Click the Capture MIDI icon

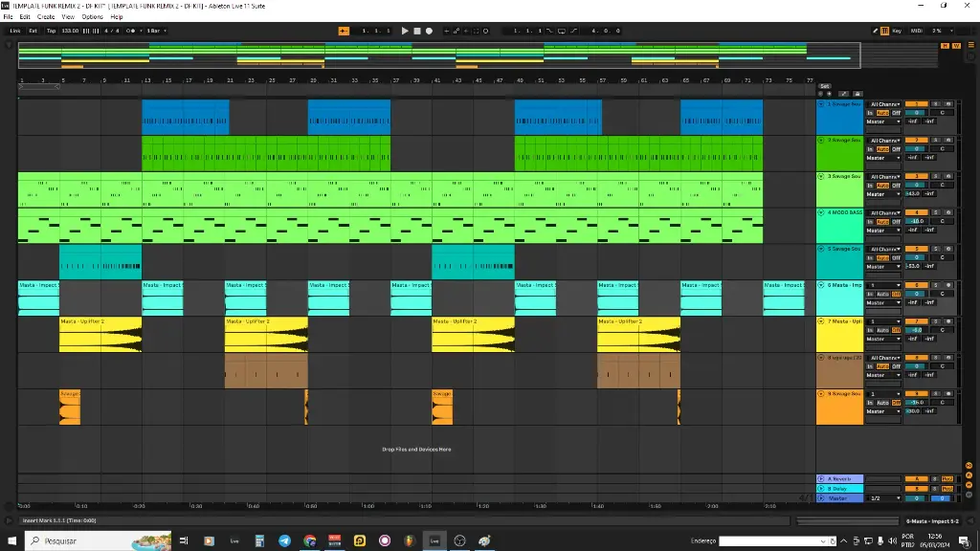pos(476,31)
